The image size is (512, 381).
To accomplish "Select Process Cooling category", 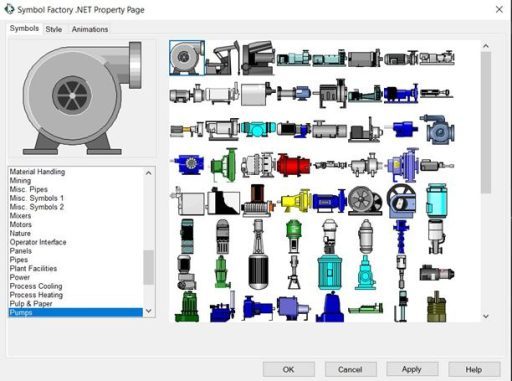I will (36, 286).
